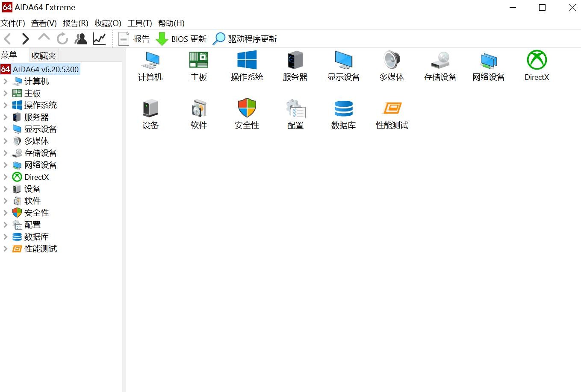Click the refresh arrow in toolbar
This screenshot has width=581, height=392.
pos(62,39)
